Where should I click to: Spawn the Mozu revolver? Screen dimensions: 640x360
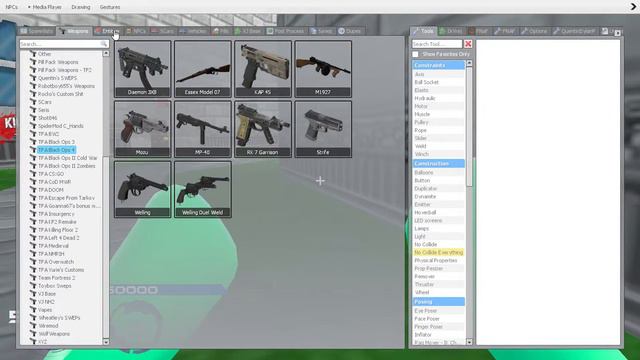(142, 129)
